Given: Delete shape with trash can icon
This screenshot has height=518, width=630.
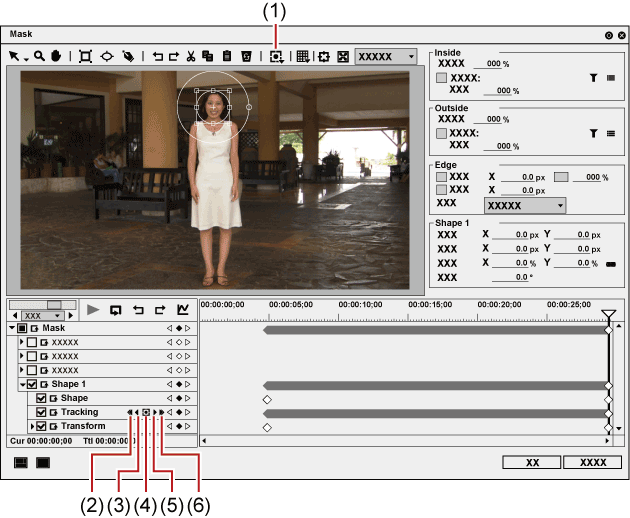Looking at the screenshot, I should tap(246, 56).
